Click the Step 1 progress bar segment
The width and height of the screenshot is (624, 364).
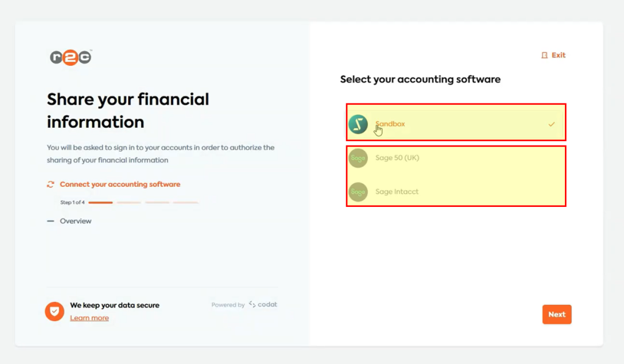coord(101,201)
